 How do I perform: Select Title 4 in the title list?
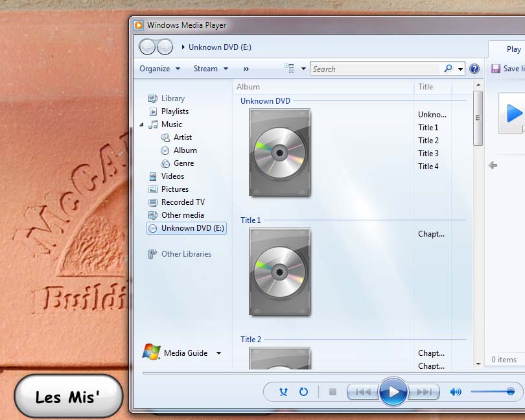tap(428, 167)
